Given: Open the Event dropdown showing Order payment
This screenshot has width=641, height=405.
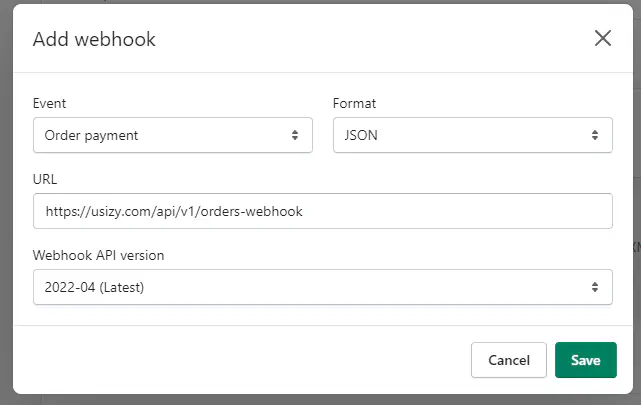Looking at the screenshot, I should 160,135.
